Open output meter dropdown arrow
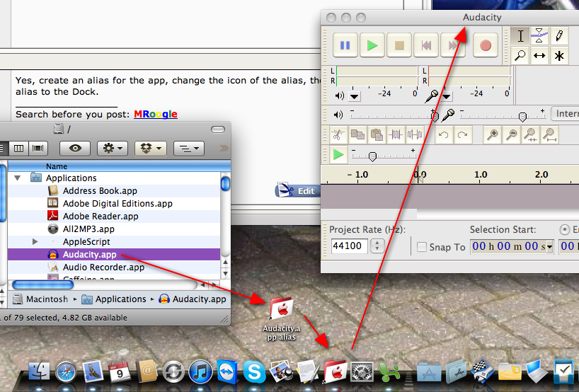Viewport: 579px width, 392px height. (355, 97)
